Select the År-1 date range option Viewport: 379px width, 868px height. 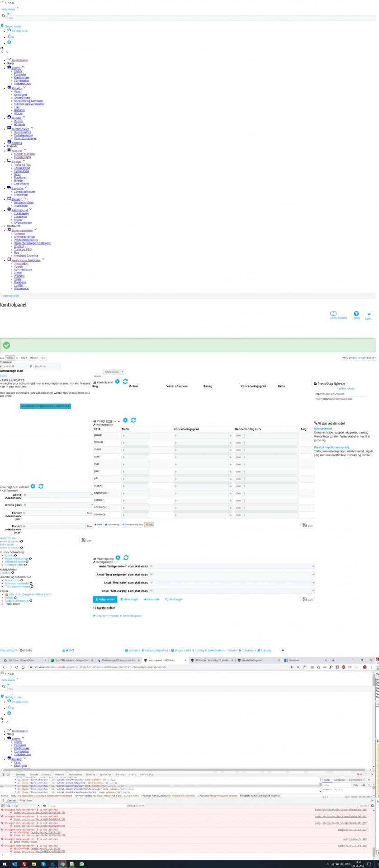click(43, 358)
